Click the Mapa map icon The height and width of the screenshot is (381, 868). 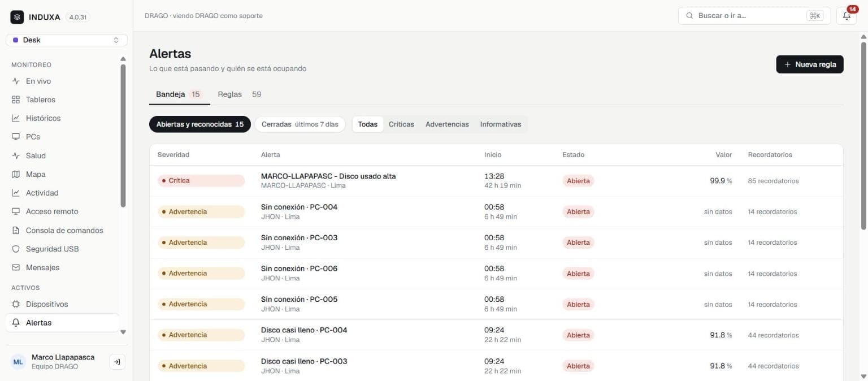16,174
